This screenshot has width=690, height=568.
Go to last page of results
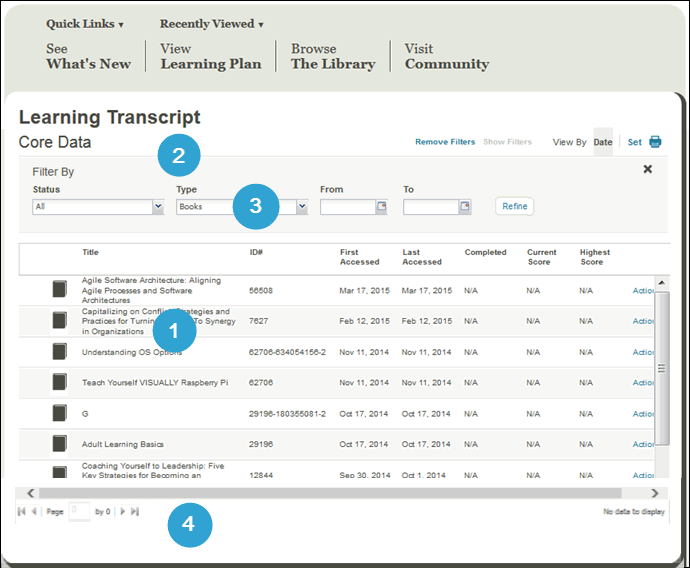click(135, 511)
